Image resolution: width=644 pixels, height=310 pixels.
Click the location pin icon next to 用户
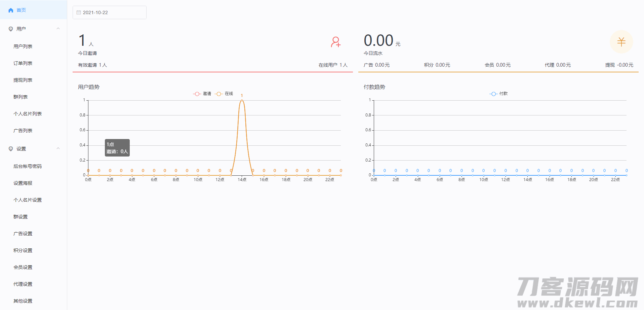(11, 29)
